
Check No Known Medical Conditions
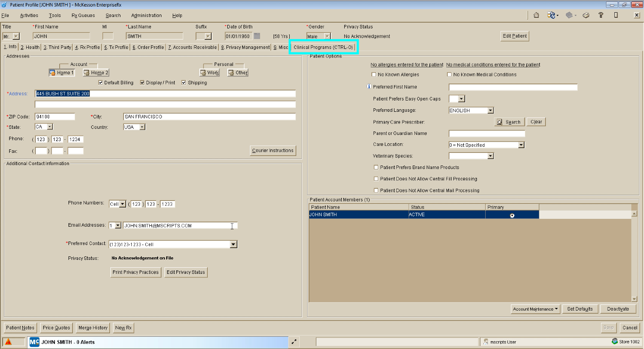tap(449, 75)
